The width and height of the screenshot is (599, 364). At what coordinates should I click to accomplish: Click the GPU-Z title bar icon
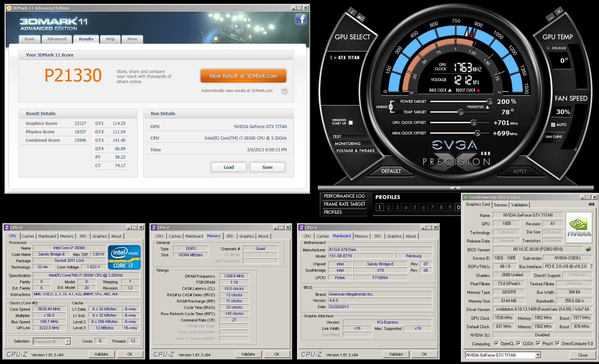pyautogui.click(x=465, y=197)
